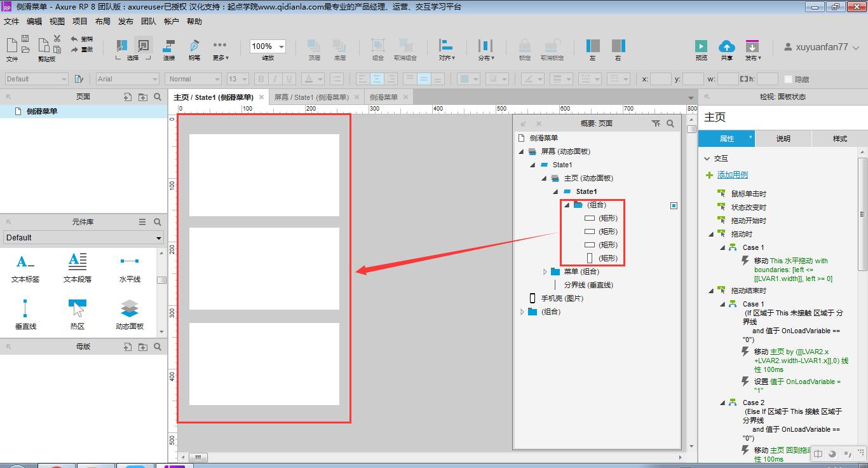Select the pen tool 钢笔
Viewport: 868px width, 468px height.
[x=194, y=46]
